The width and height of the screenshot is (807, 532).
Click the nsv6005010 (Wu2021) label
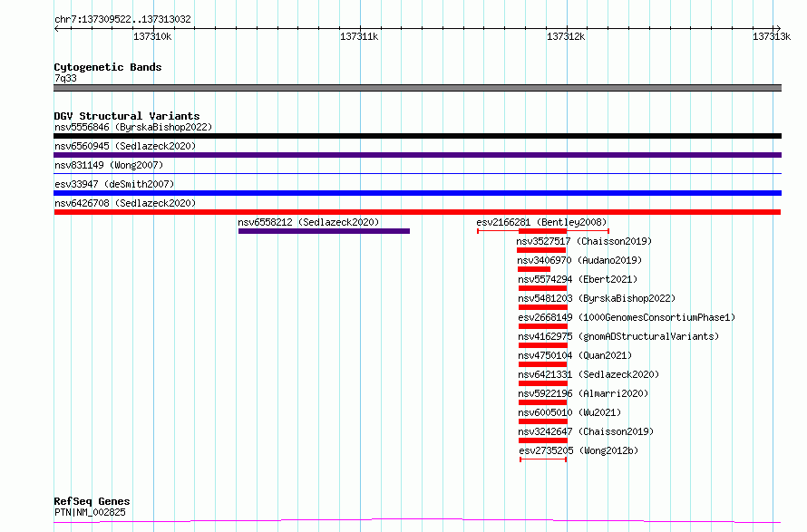(569, 412)
